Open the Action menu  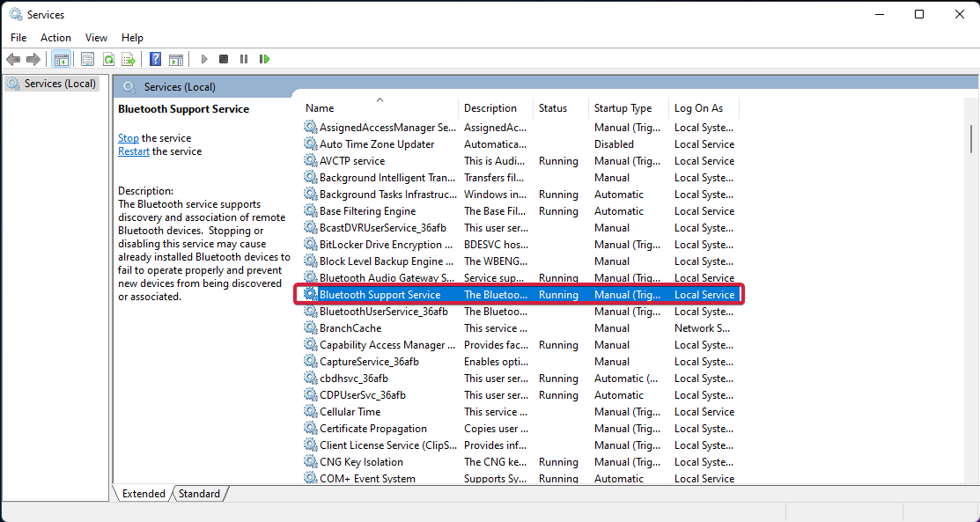(x=55, y=38)
